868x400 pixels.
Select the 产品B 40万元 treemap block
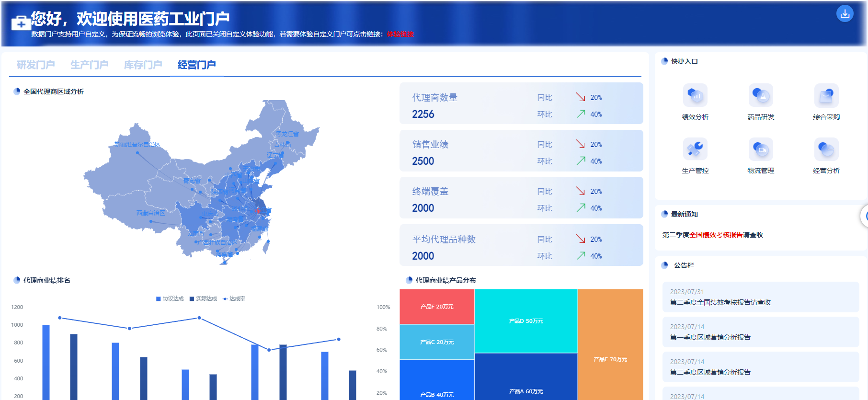tap(437, 380)
